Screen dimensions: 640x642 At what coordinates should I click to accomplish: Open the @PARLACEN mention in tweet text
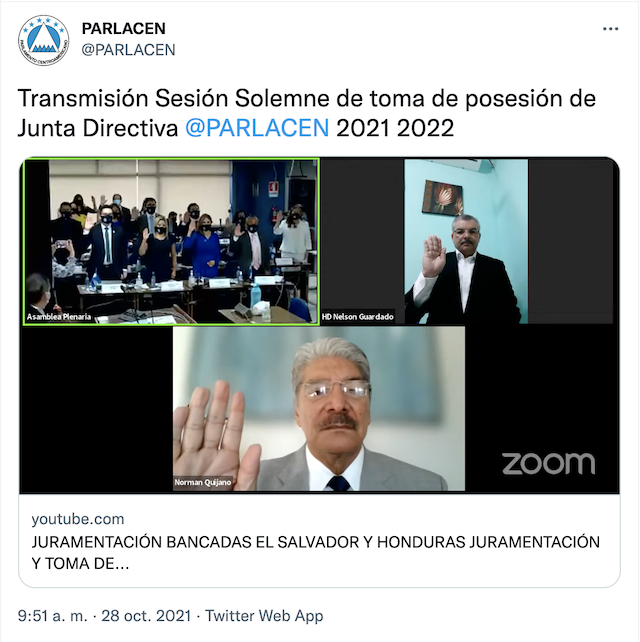coord(257,128)
